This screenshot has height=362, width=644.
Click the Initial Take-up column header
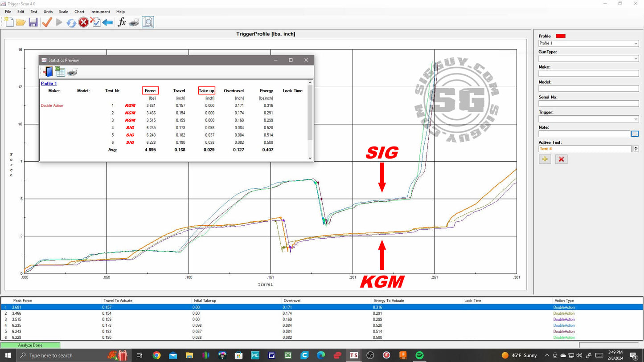point(237,301)
